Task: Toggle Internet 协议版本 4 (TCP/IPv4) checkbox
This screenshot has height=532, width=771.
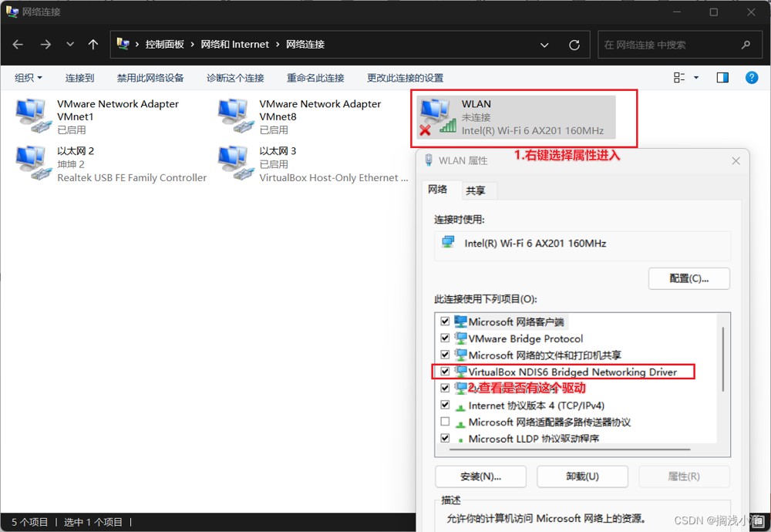Action: (x=445, y=405)
